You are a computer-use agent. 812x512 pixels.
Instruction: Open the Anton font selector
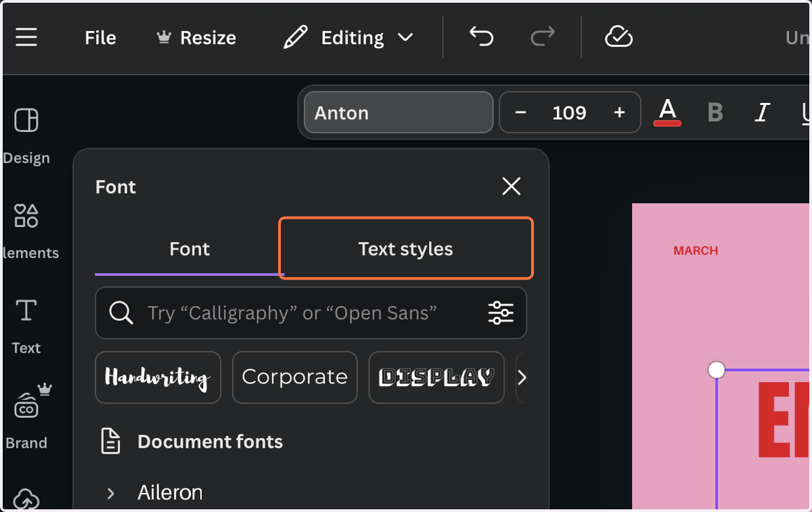399,112
